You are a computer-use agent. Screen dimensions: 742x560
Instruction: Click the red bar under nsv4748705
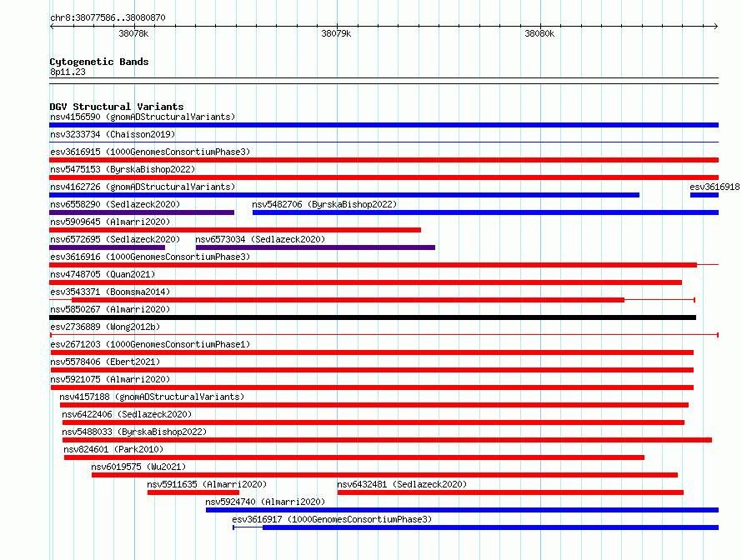point(366,282)
